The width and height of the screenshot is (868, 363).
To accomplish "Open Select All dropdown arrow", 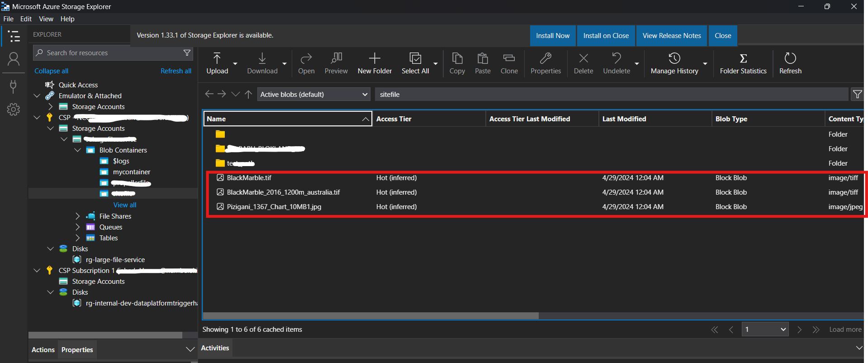I will (436, 64).
